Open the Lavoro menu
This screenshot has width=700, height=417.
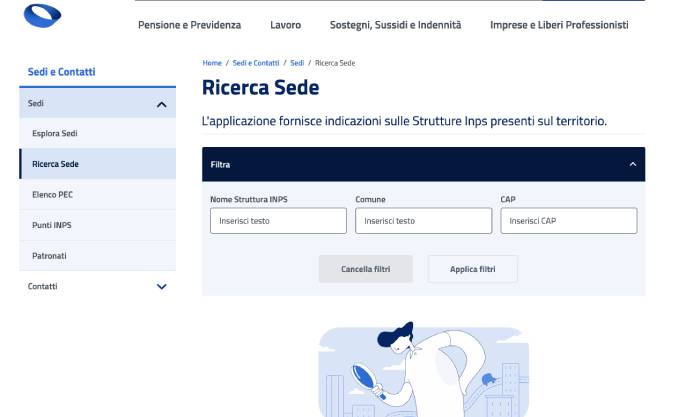pyautogui.click(x=285, y=25)
